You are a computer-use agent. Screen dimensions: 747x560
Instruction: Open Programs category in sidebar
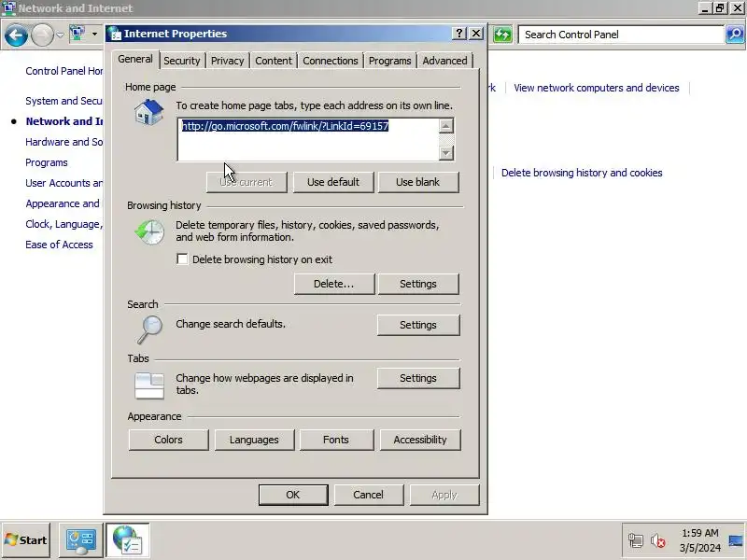47,162
